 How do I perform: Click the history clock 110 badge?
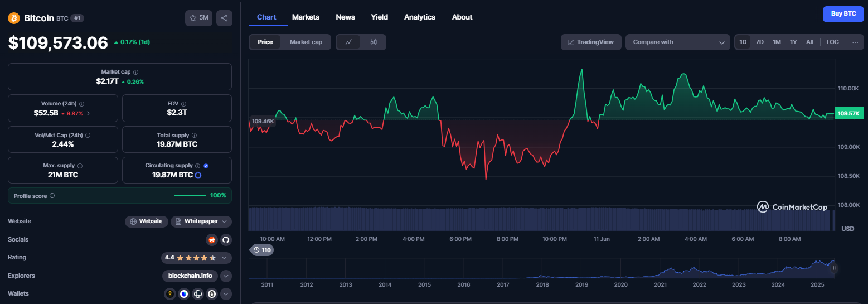261,250
